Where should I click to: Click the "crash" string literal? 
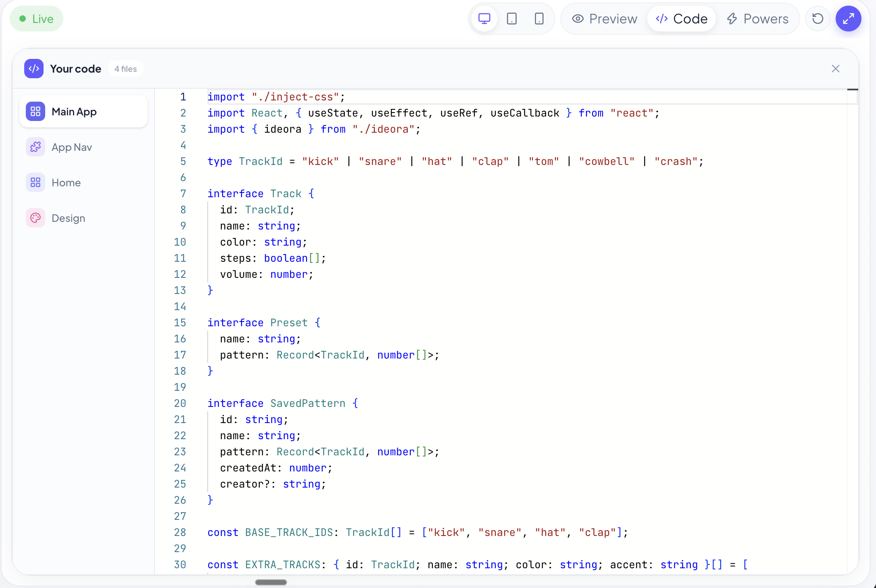676,162
